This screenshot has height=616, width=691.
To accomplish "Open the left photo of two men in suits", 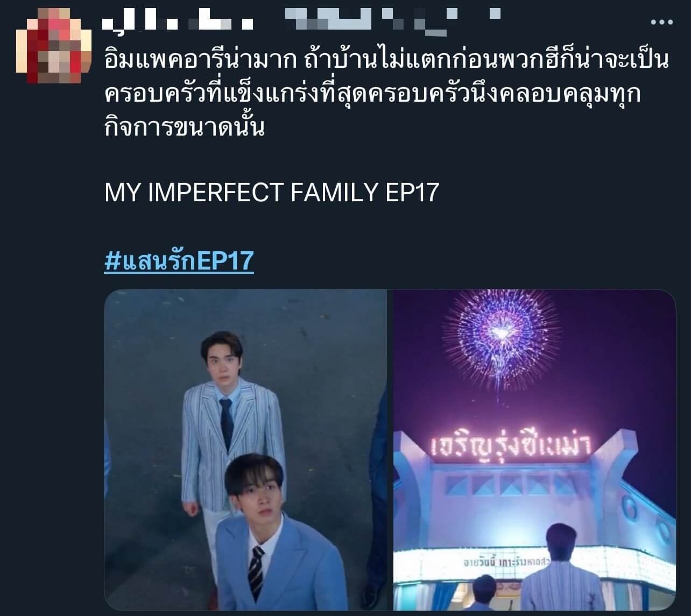I will [x=245, y=450].
